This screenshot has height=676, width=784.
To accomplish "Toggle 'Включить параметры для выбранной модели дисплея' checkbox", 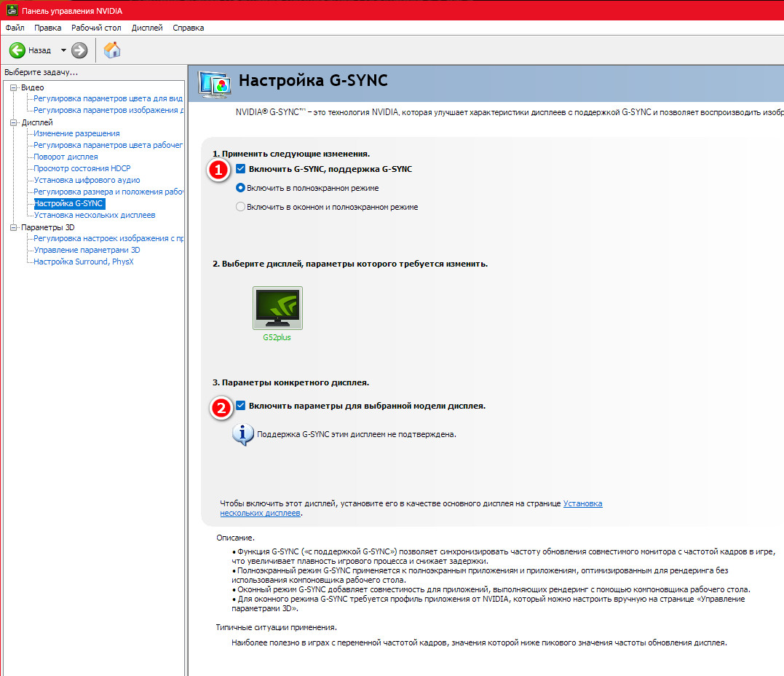I will tap(241, 406).
